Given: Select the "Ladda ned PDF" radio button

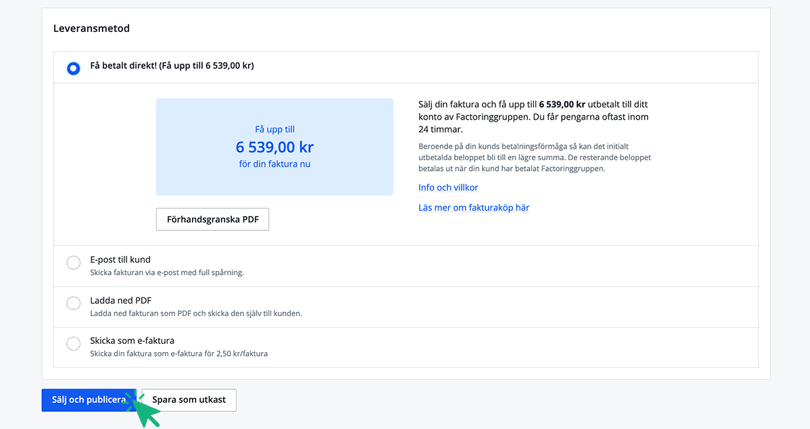Looking at the screenshot, I should click(x=73, y=303).
